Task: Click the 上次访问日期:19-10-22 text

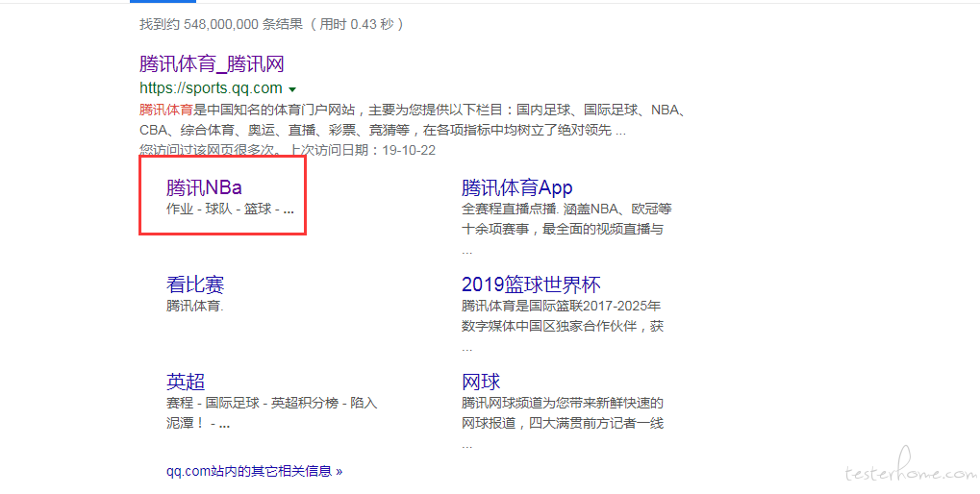Action: coord(362,151)
